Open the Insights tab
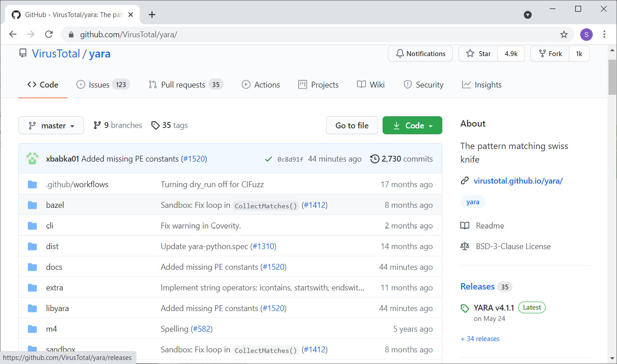Viewport: 617px width, 364px height. click(x=482, y=85)
